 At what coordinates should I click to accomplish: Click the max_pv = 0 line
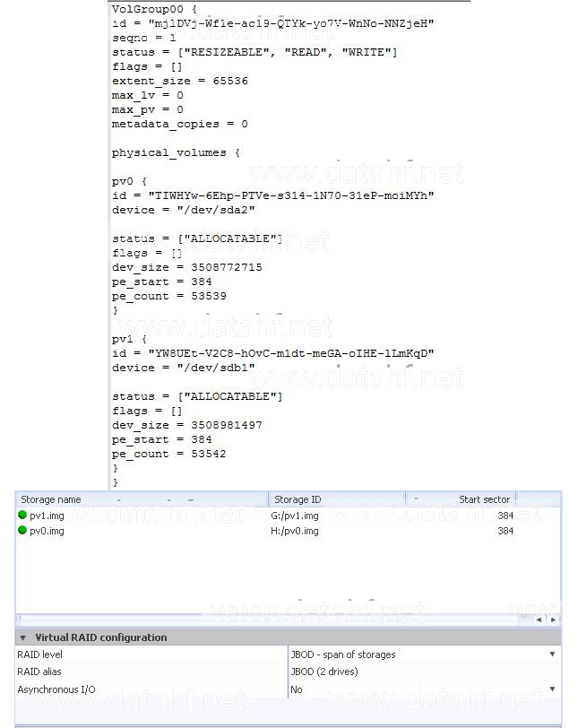[x=148, y=109]
